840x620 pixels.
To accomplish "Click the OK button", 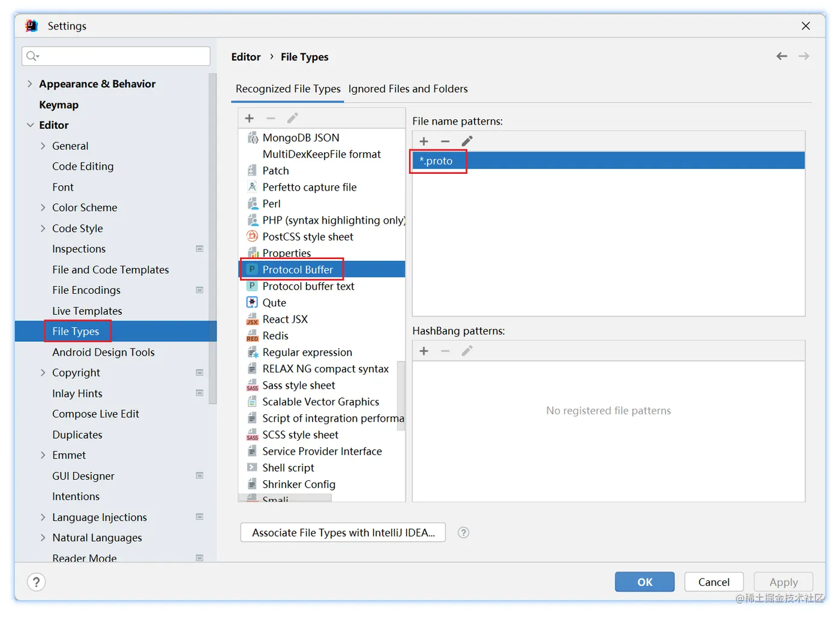I will (x=644, y=582).
